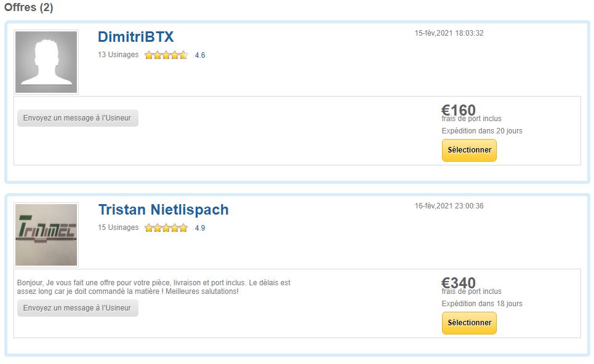594x364 pixels.
Task: Click the €160 price
Action: pyautogui.click(x=459, y=109)
